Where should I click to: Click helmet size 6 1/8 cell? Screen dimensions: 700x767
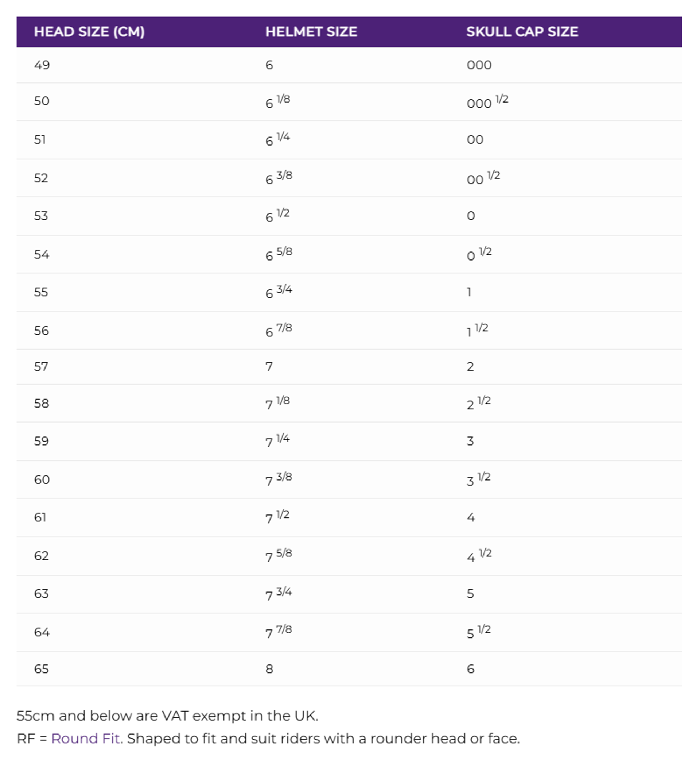(x=277, y=102)
